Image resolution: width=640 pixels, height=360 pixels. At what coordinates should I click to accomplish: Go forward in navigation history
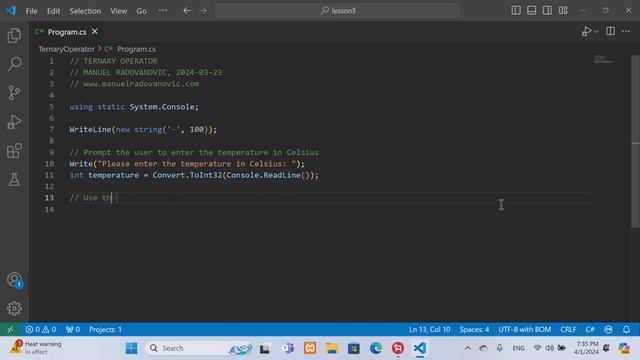point(203,11)
